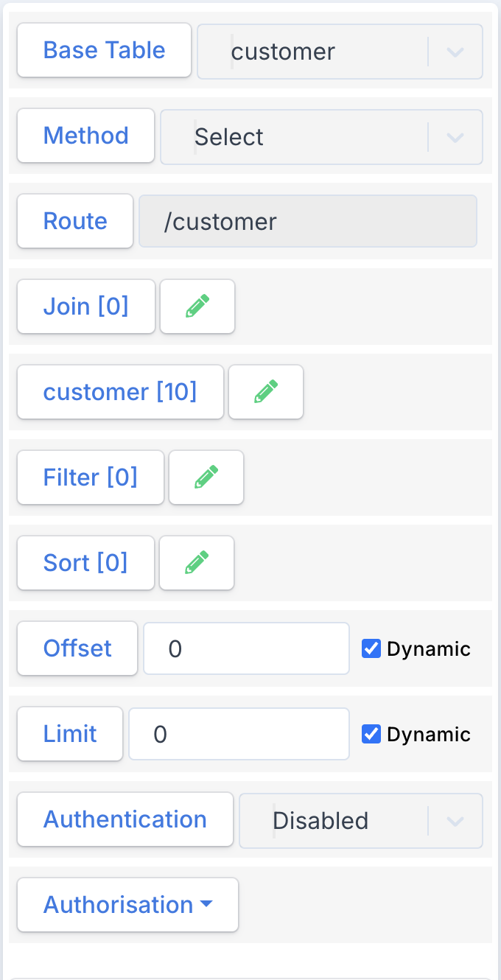Click the Offset value input field

pos(246,648)
